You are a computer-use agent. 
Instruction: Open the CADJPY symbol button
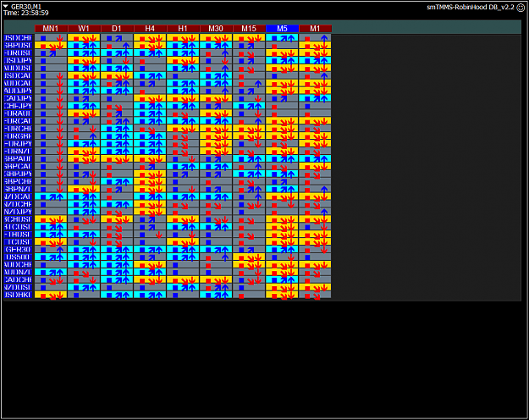19,98
